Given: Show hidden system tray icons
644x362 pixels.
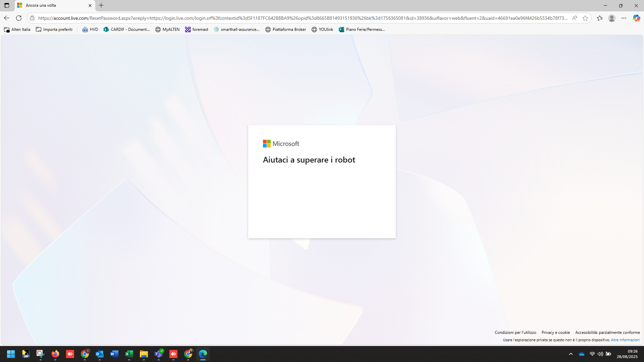Looking at the screenshot, I should click(x=571, y=354).
